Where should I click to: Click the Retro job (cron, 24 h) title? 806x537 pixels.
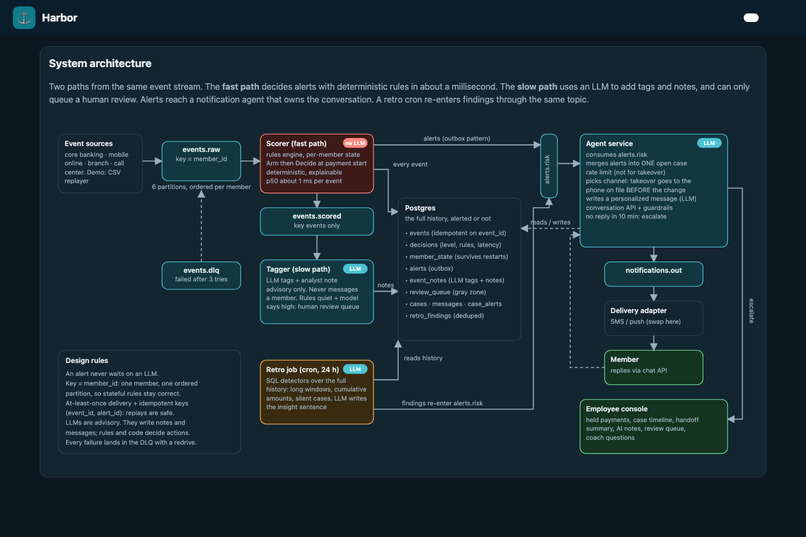click(302, 369)
